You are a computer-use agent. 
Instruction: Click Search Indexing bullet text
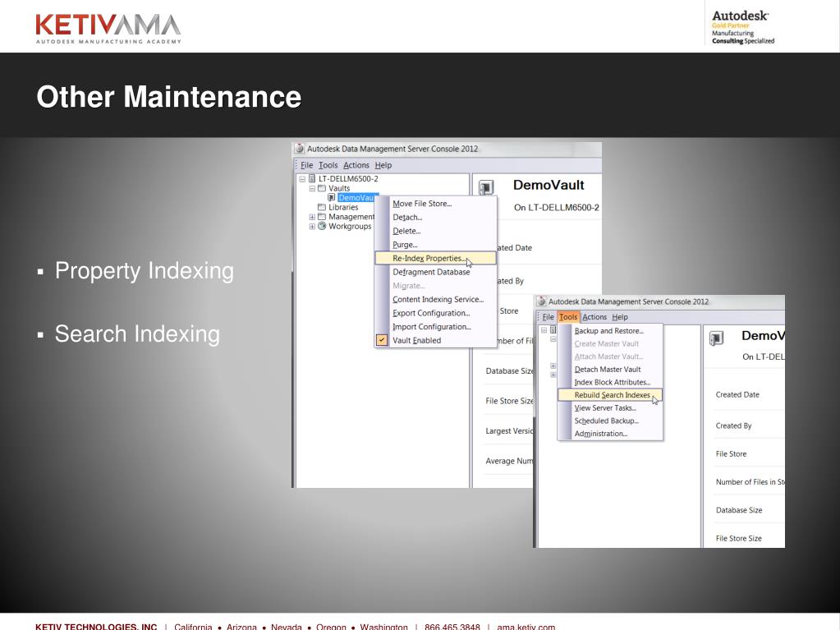pyautogui.click(x=137, y=333)
